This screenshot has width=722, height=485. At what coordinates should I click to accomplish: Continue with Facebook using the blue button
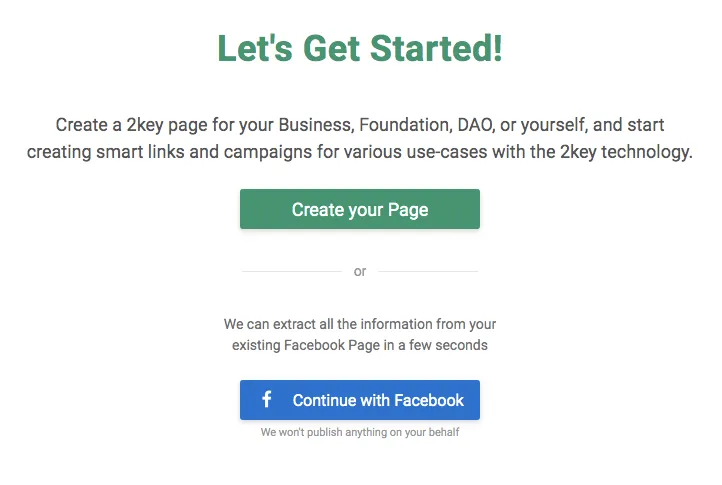pos(360,400)
